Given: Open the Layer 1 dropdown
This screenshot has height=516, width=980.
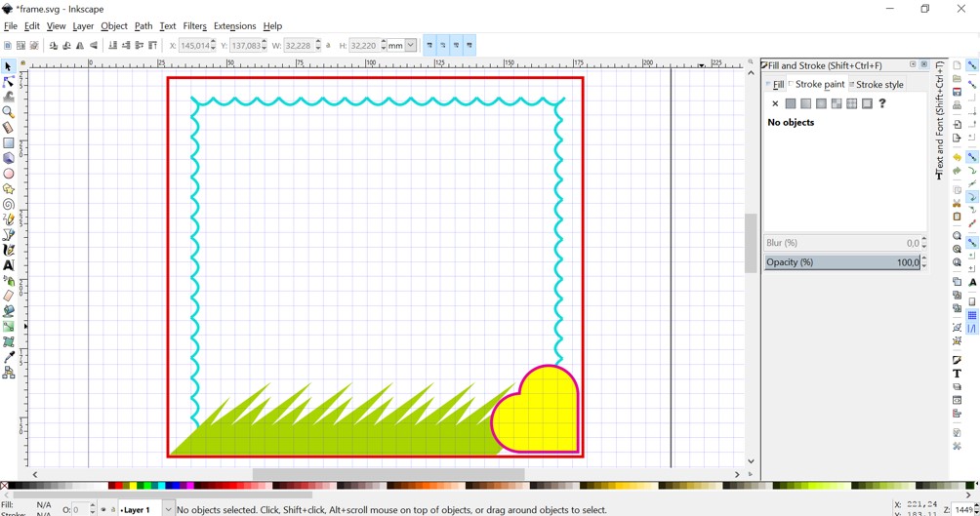Looking at the screenshot, I should tap(168, 509).
